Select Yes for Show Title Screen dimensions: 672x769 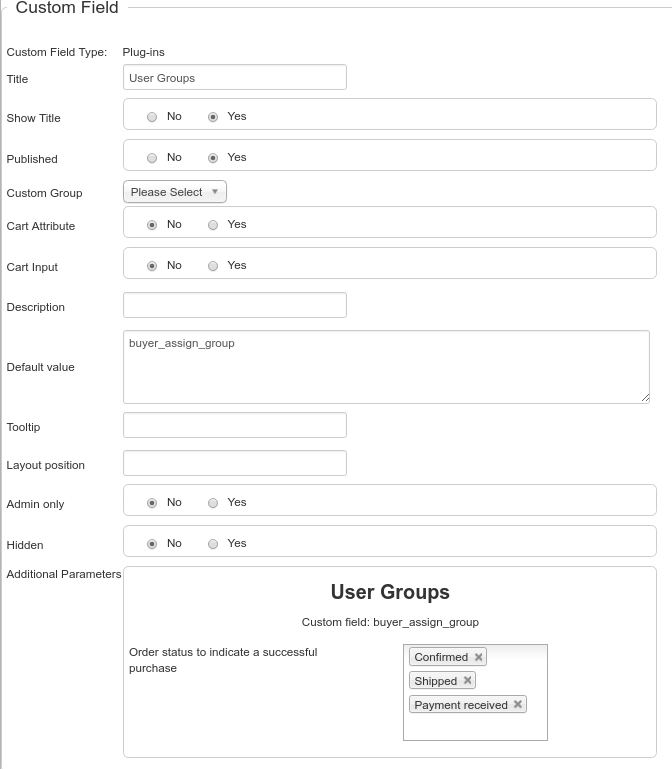click(213, 117)
